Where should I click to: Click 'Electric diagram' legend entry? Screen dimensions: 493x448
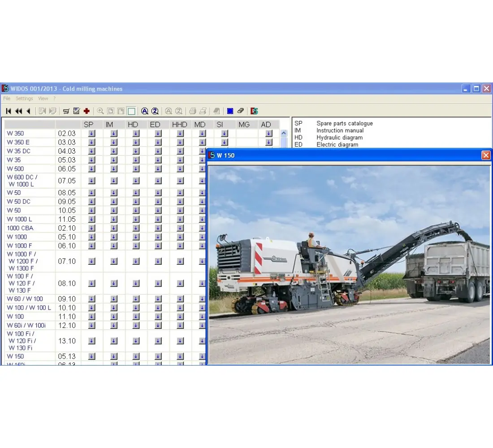click(337, 145)
